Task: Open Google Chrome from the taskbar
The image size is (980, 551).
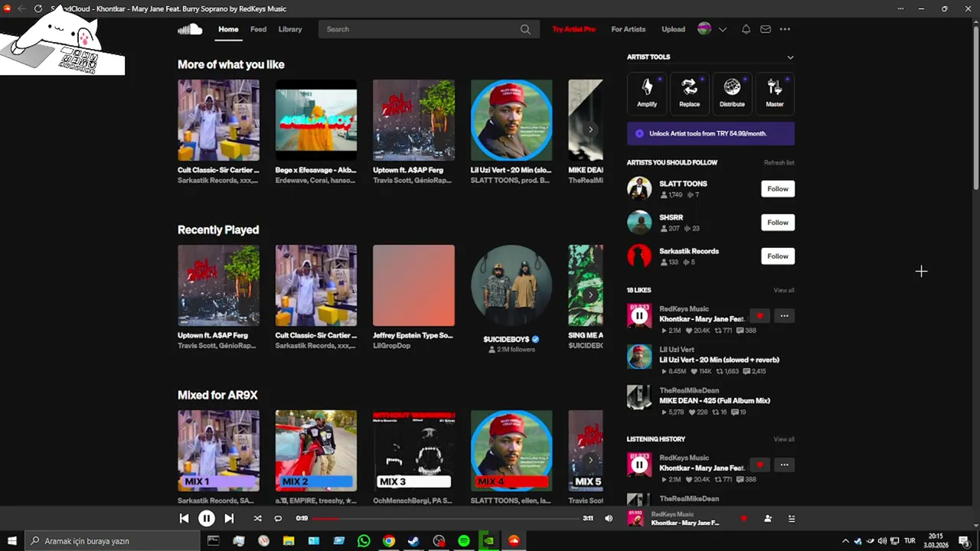Action: coord(389,541)
